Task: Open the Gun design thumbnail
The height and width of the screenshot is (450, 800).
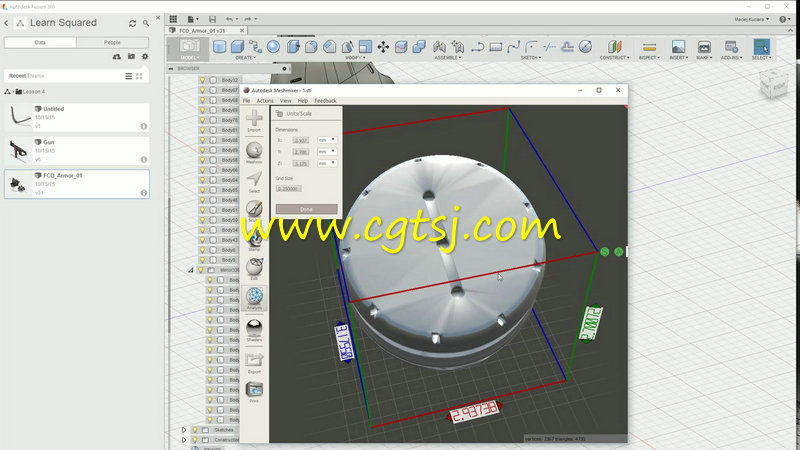Action: [x=18, y=151]
